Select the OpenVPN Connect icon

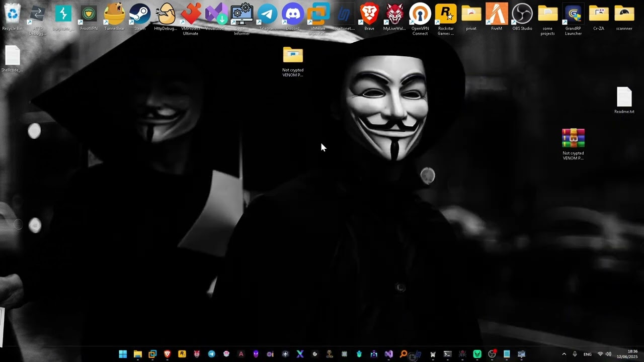(x=420, y=20)
